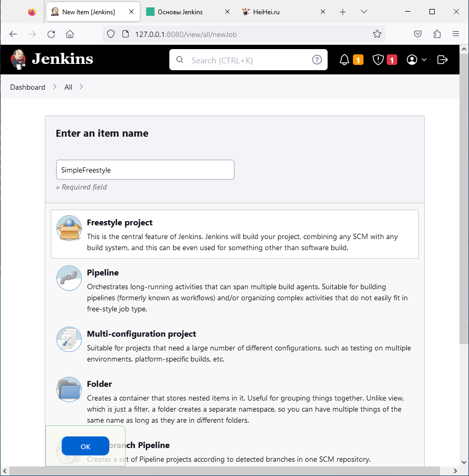Click the Firefox View icon
469x476 pixels.
pyautogui.click(x=32, y=12)
